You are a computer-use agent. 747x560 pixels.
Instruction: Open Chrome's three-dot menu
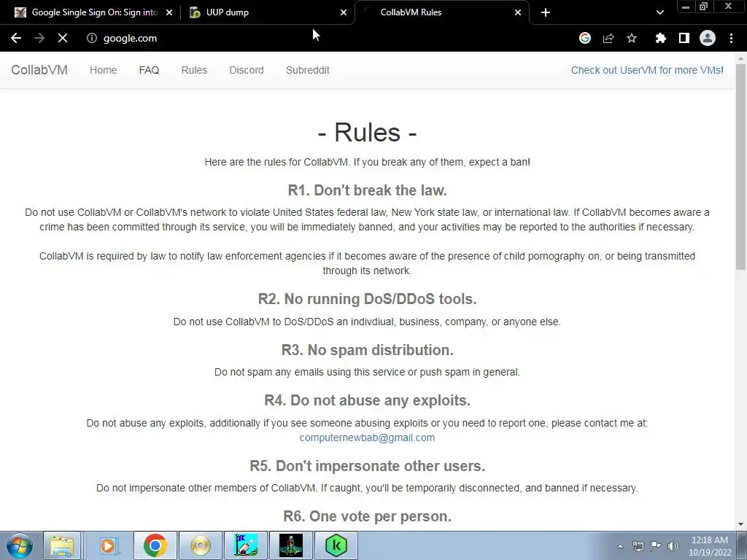coord(731,38)
